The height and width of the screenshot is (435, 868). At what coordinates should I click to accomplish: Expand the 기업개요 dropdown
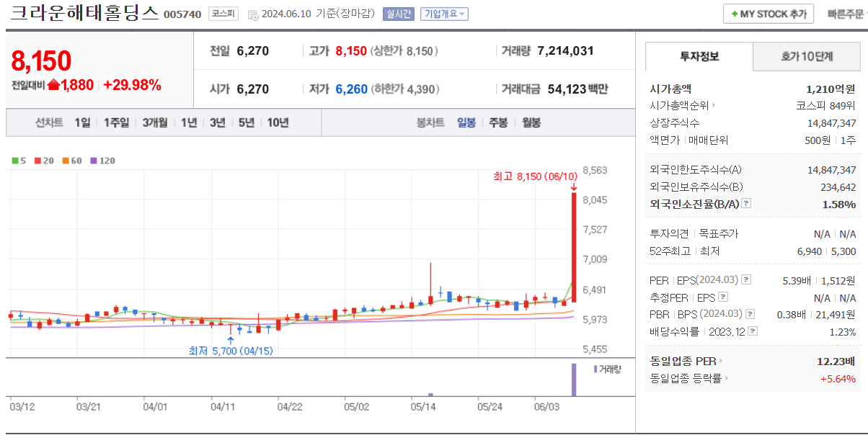[x=444, y=14]
